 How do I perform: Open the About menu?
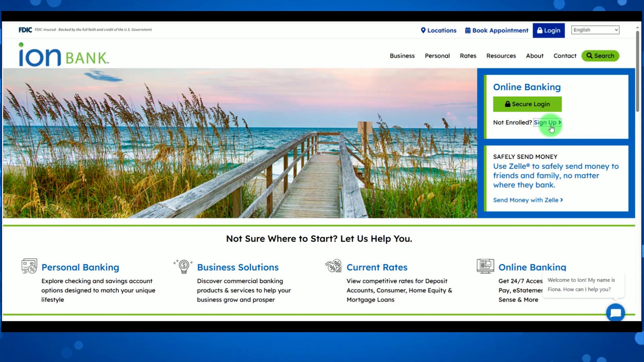point(535,56)
